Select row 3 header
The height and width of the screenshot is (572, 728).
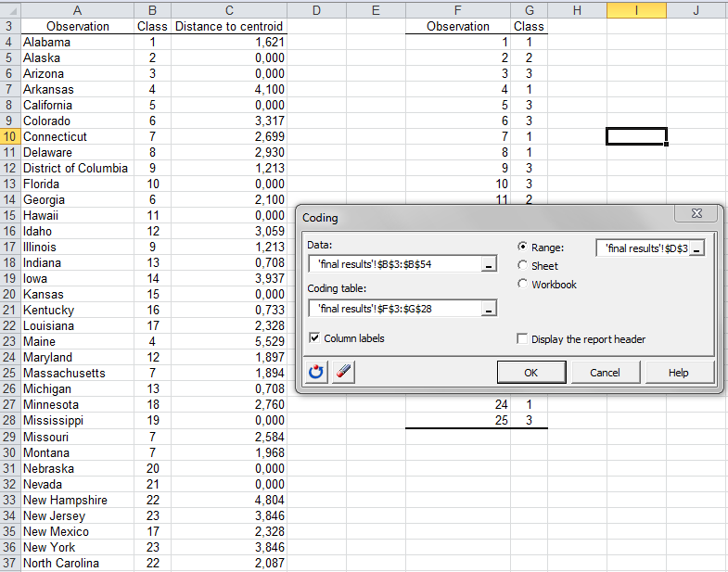click(x=10, y=26)
